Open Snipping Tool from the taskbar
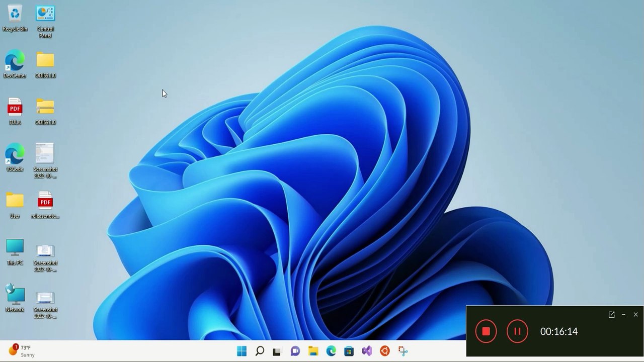644x362 pixels. 403,351
